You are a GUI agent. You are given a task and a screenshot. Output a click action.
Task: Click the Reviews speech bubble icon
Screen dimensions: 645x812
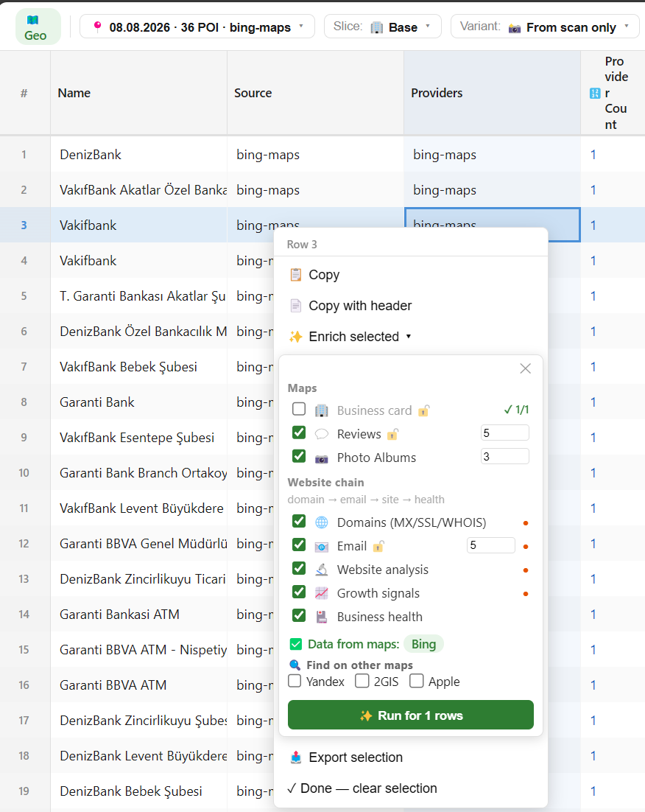point(322,434)
